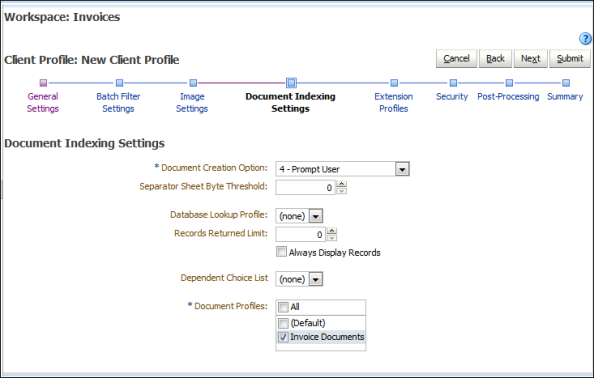The height and width of the screenshot is (378, 594).
Task: Open Document Creation Option dropdown
Action: click(402, 169)
